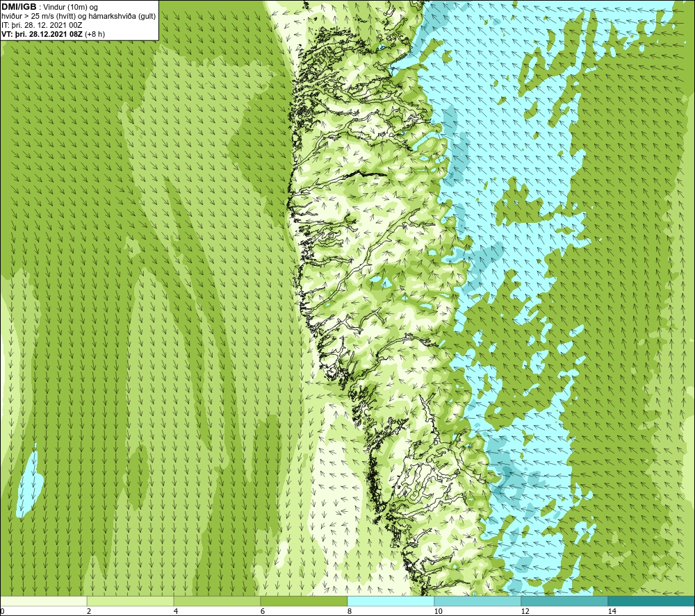Click the '10' scale label
Screen dimensions: 695x616
point(438,611)
